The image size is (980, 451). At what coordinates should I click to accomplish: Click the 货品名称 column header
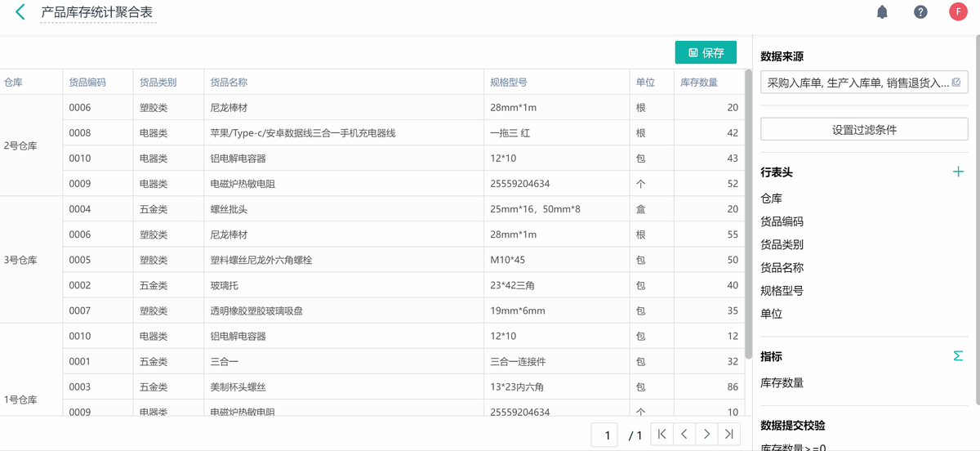coord(344,83)
